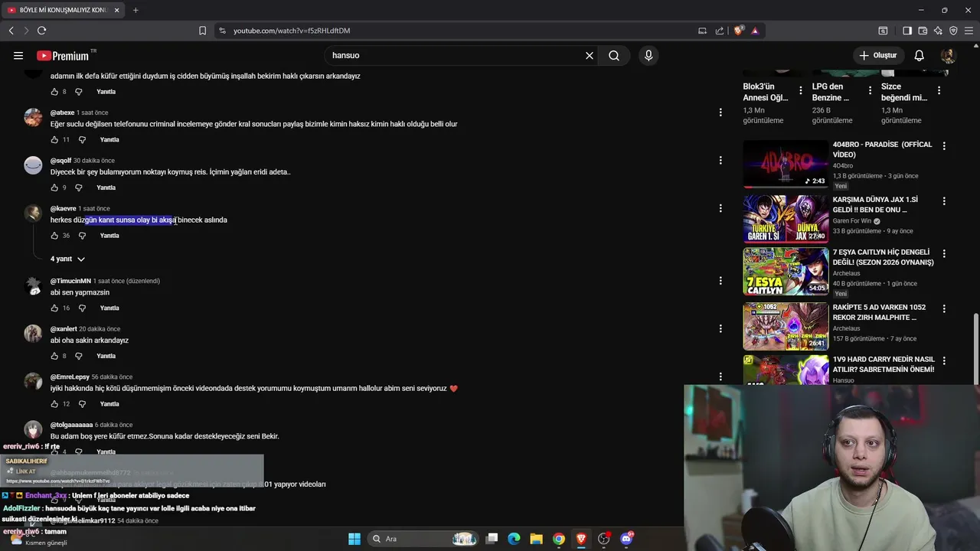Open 404BRO - PARADISE video thumbnail

point(786,164)
